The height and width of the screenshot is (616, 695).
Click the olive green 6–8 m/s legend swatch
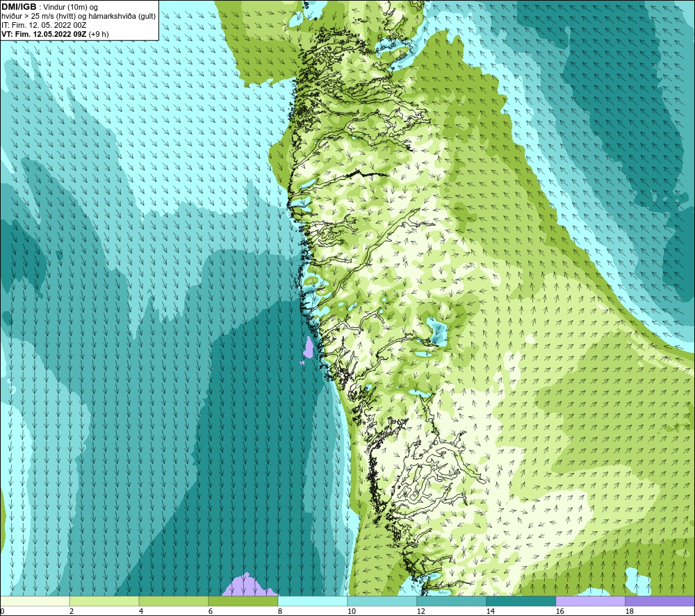coord(243,601)
